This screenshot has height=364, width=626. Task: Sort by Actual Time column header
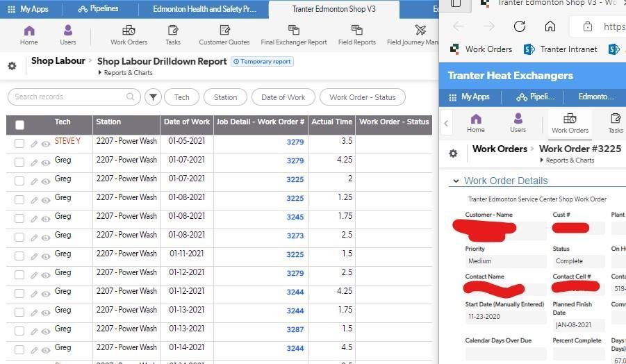click(332, 122)
